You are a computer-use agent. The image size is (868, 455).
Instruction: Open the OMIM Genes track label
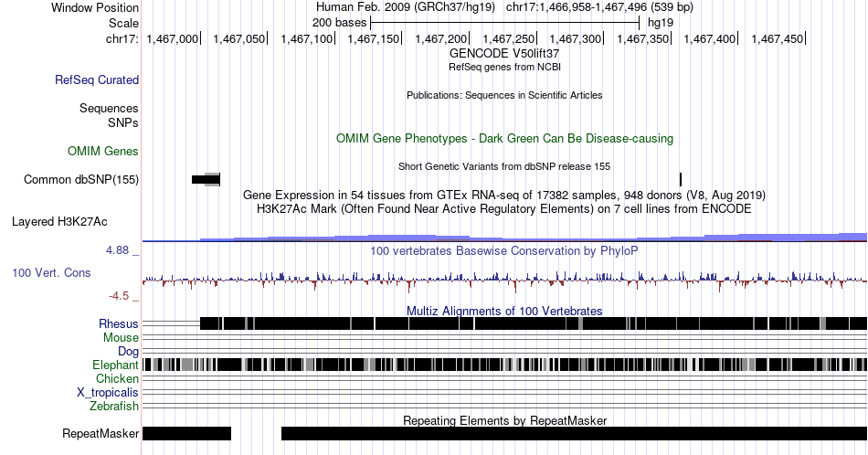click(x=103, y=151)
